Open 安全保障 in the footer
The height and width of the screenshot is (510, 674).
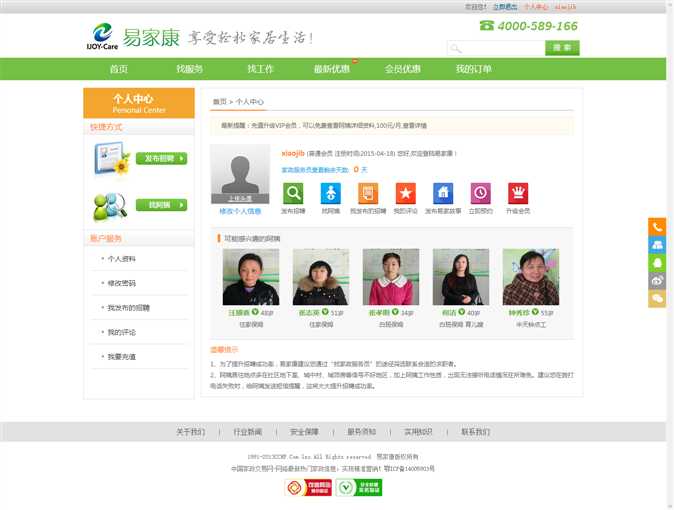tap(304, 432)
